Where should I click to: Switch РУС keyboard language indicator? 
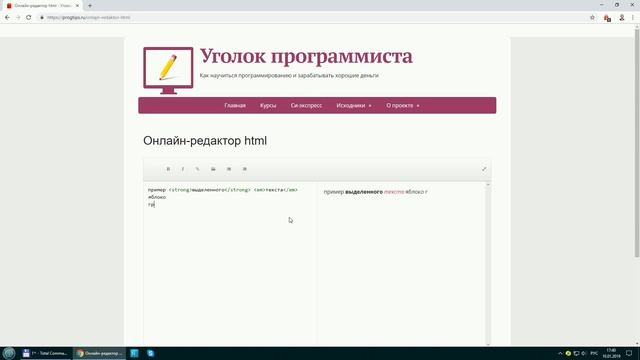(594, 353)
